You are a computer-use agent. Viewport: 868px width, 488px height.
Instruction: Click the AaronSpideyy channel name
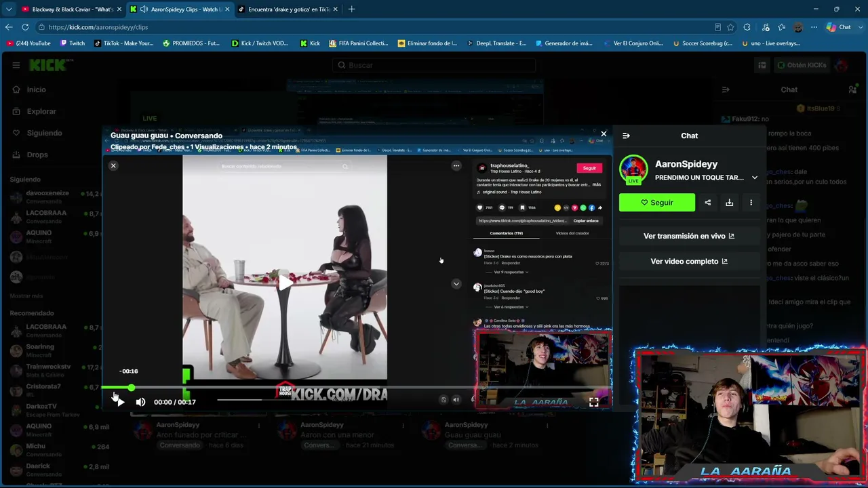[686, 164]
